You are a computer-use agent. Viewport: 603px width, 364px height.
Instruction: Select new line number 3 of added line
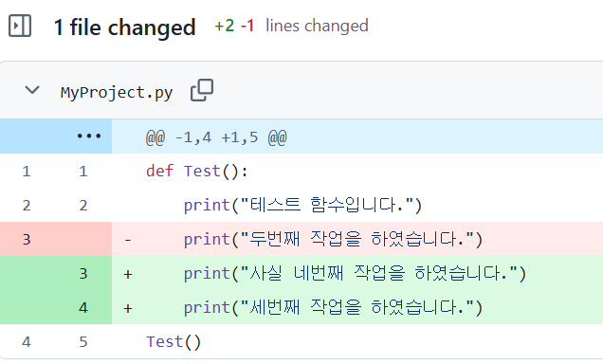pos(83,273)
